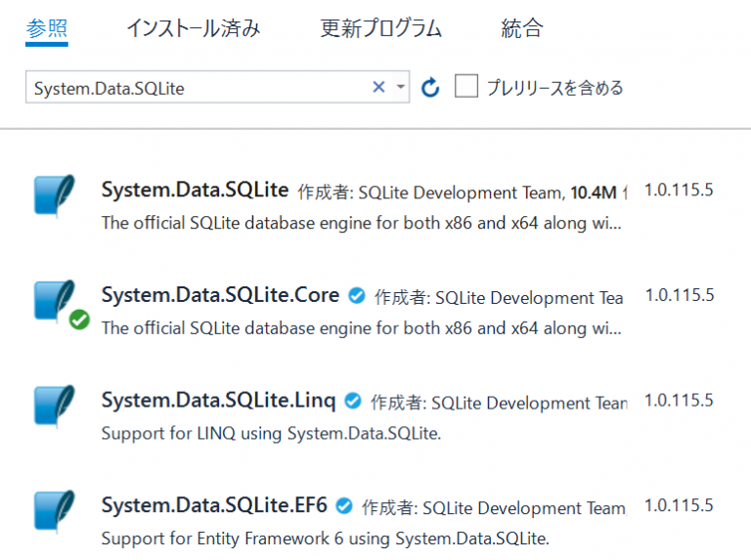This screenshot has height=560, width=751.
Task: Click version 1.0.115.5 of System.Data.SQLite row
Action: pos(679,190)
